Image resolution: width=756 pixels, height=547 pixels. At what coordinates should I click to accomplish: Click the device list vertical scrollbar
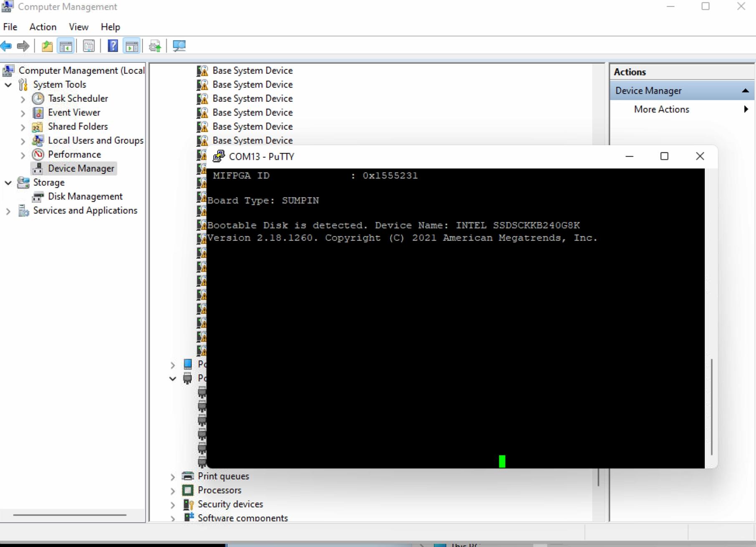click(x=598, y=477)
